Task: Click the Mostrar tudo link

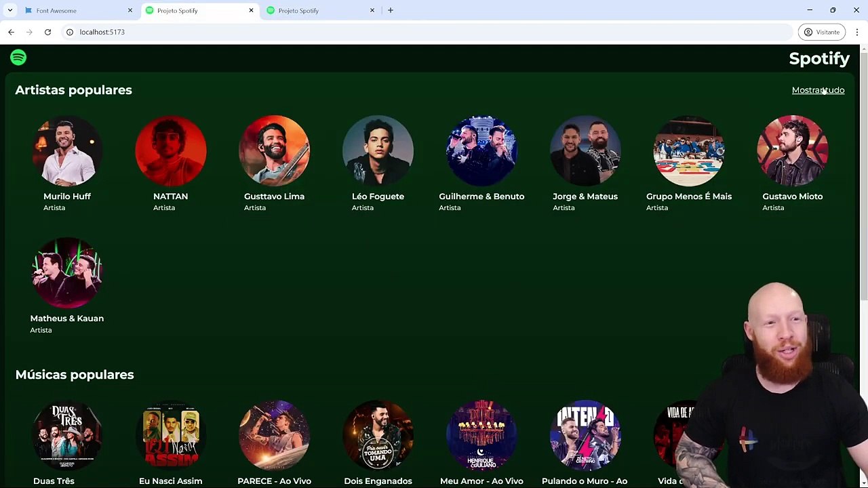Action: click(x=818, y=90)
